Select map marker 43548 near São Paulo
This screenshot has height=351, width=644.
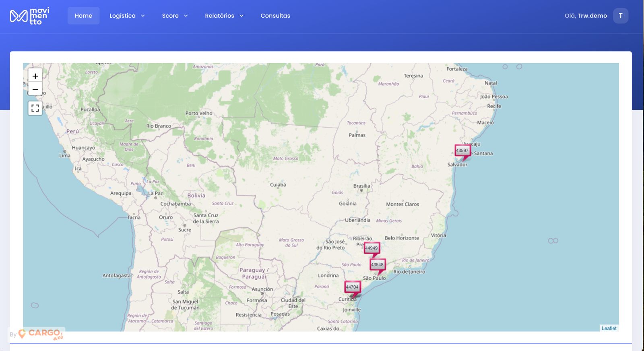tap(377, 264)
